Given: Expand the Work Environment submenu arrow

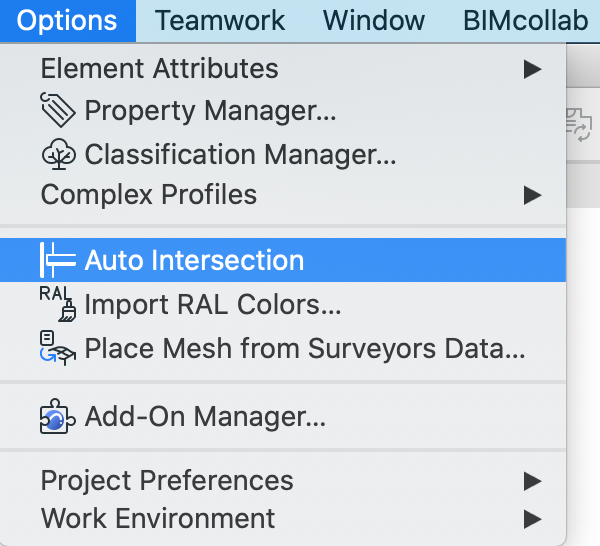Looking at the screenshot, I should [532, 519].
